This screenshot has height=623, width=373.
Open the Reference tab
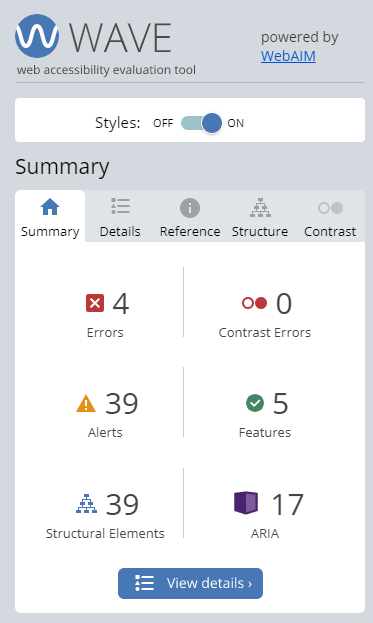pos(190,217)
